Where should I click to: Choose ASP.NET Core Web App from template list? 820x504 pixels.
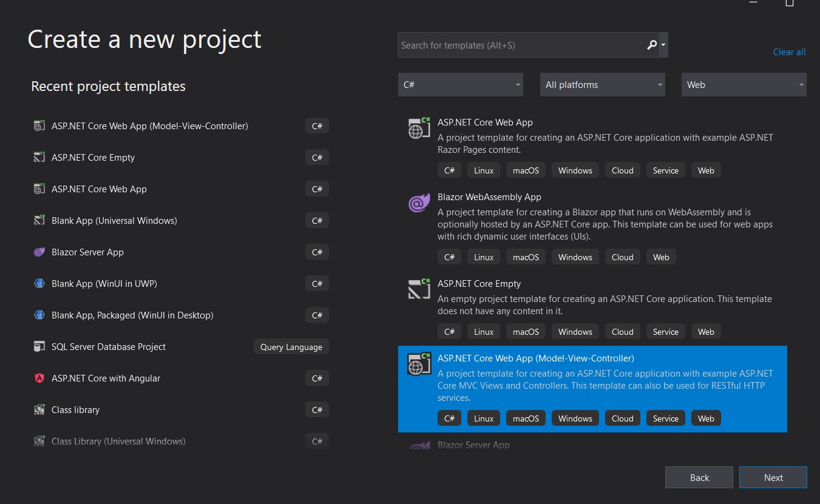[x=592, y=146]
